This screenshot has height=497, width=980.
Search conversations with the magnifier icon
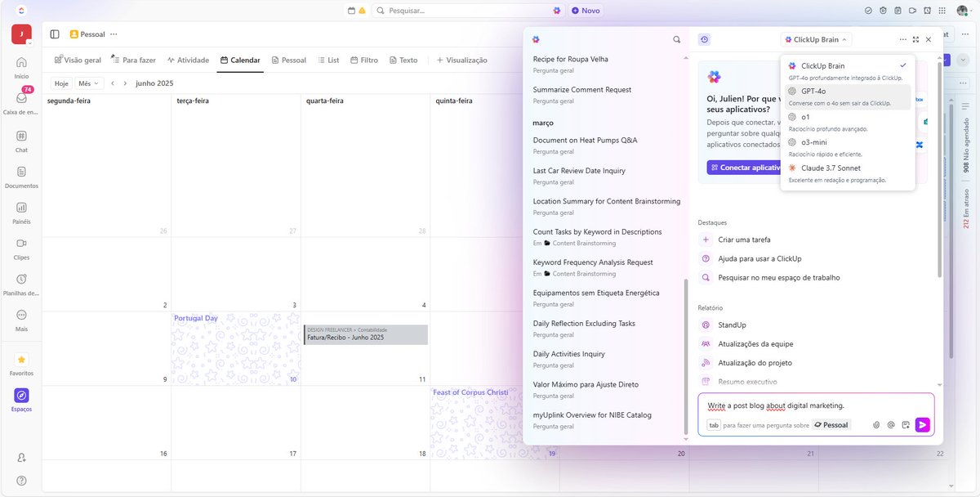(x=676, y=38)
